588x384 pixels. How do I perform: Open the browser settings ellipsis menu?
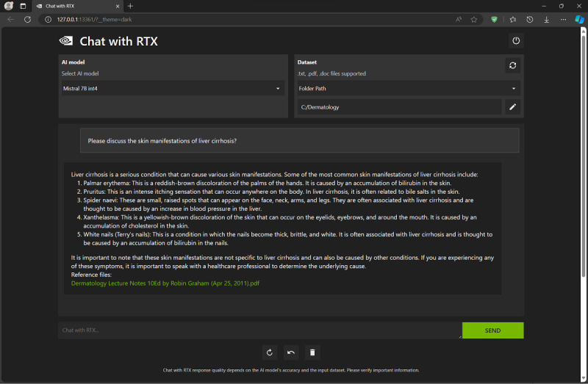[x=563, y=19]
